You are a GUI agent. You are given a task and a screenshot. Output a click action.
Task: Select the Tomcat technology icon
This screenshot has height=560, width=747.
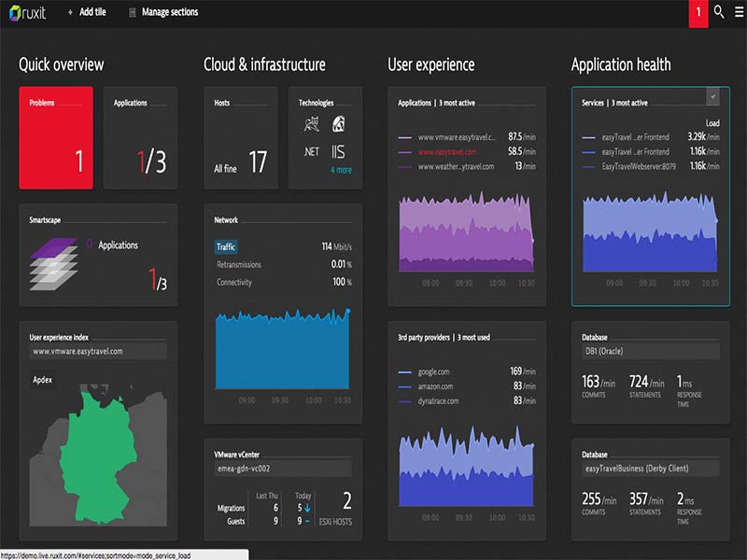coord(312,123)
